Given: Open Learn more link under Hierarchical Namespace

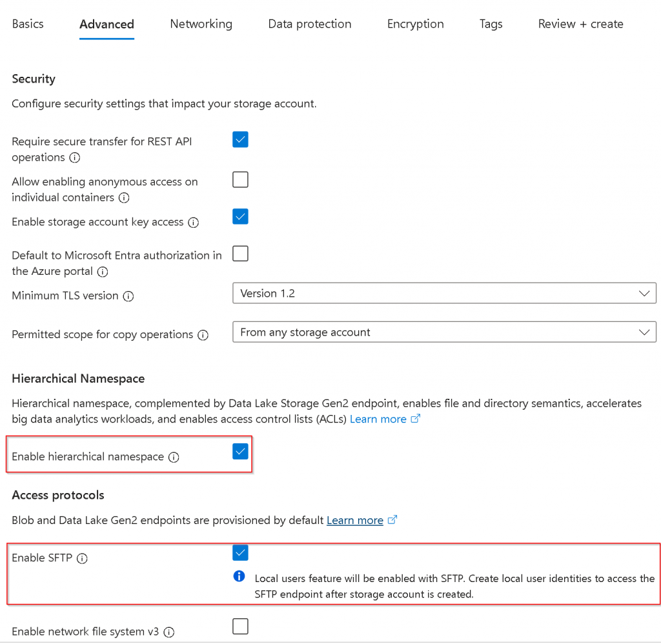Looking at the screenshot, I should tap(378, 419).
